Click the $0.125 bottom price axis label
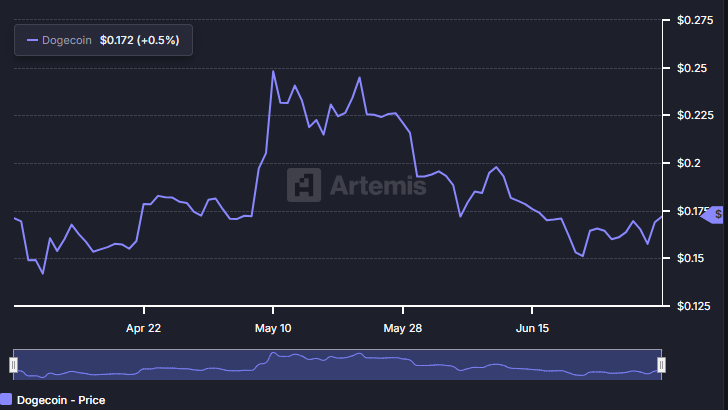Screen dimensions: 728x410 coord(693,306)
